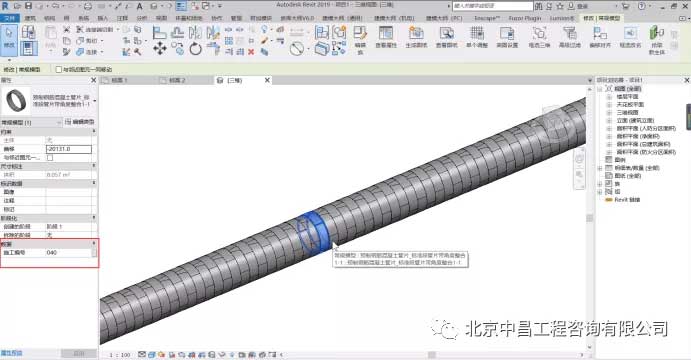Click the Save icon in quick access toolbar
The height and width of the screenshot is (360, 691).
tap(29, 6)
